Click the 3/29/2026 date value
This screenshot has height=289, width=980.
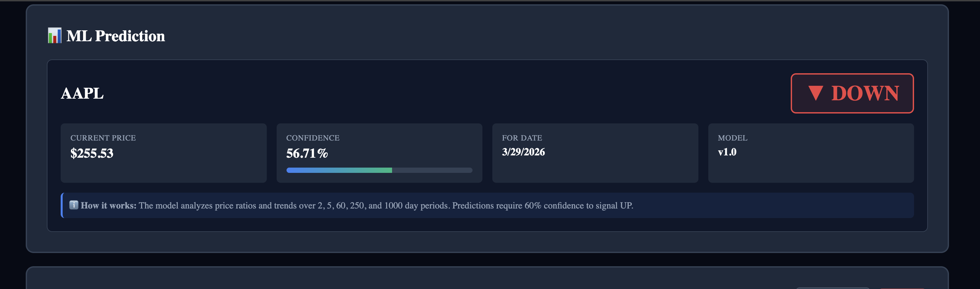coord(523,152)
